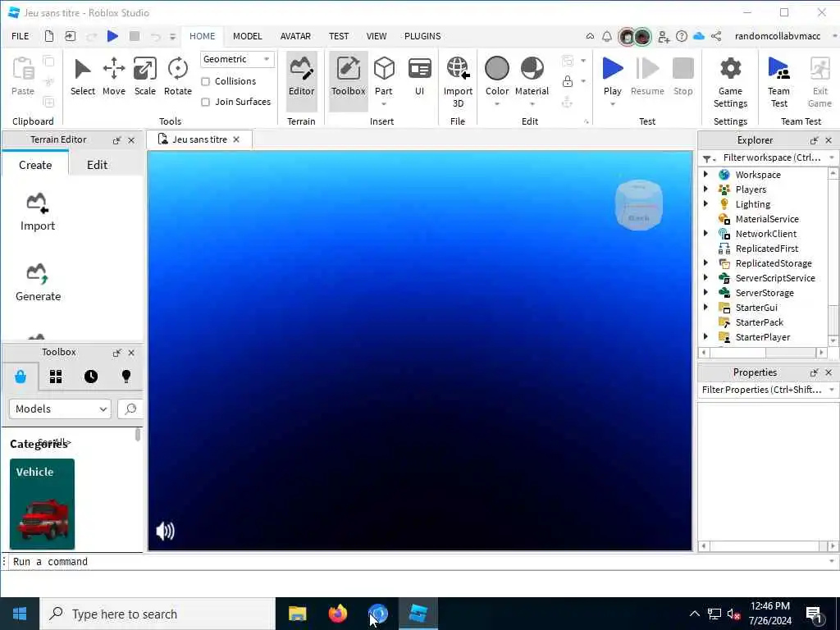Enable the Join Surfaces checkbox
The image size is (840, 630).
click(205, 102)
